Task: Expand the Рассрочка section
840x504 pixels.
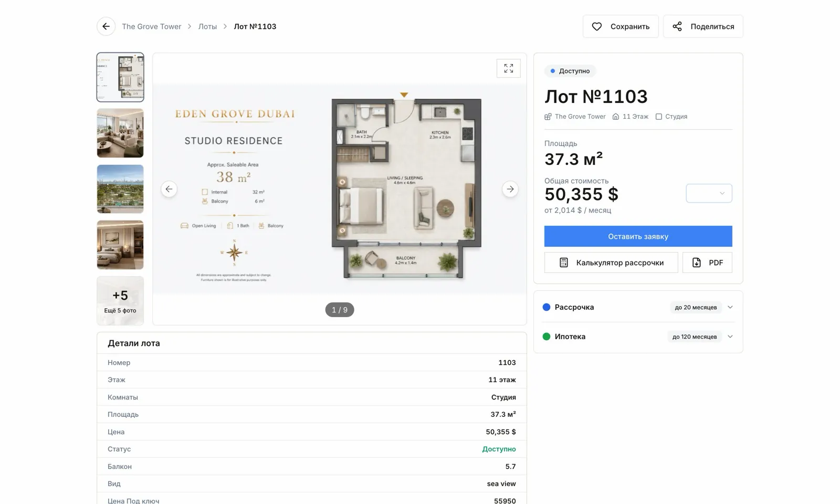Action: [x=638, y=307]
